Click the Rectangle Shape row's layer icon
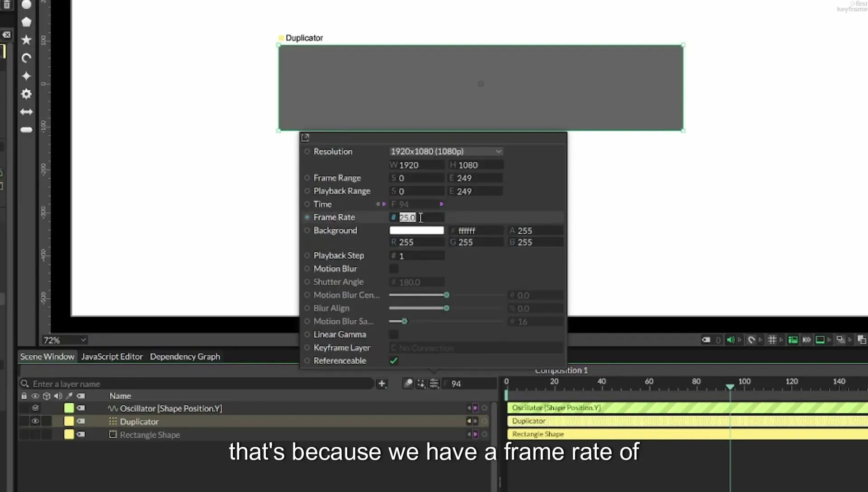This screenshot has height=492, width=868. click(x=113, y=435)
